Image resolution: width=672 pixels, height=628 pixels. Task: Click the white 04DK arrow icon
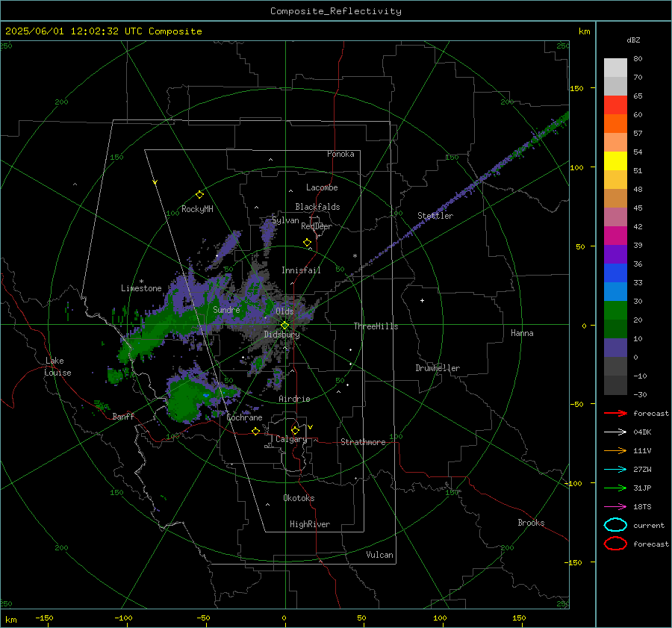615,432
